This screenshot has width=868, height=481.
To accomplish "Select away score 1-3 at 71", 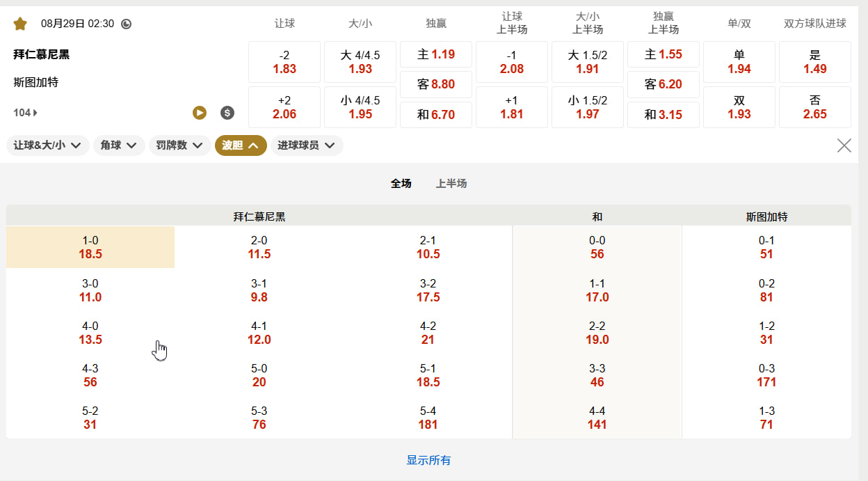I will coord(766,418).
